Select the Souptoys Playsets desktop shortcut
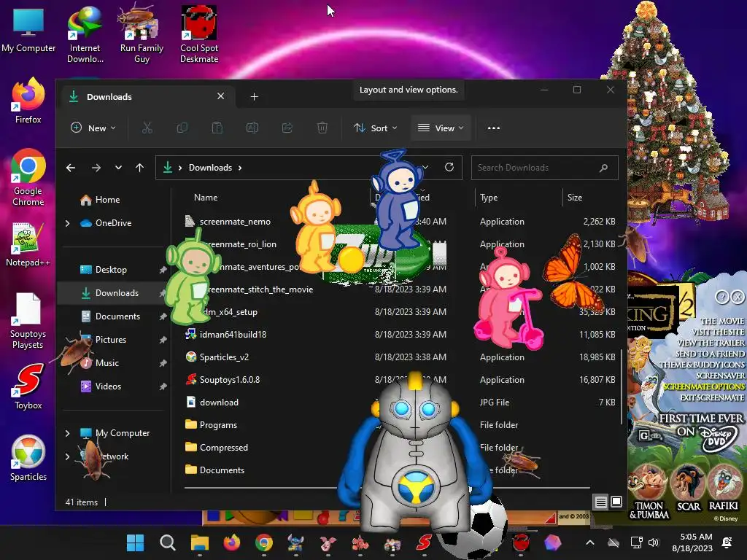 point(28,321)
